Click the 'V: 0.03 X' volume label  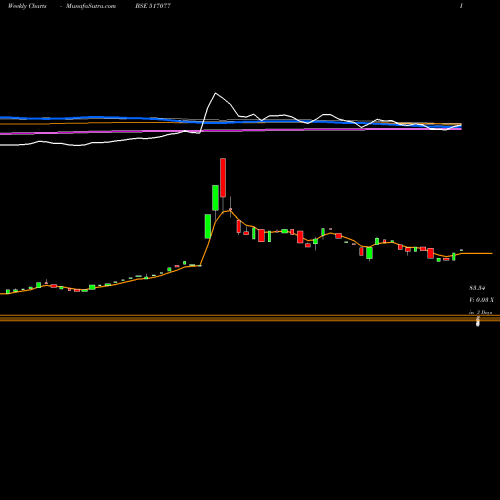481,300
